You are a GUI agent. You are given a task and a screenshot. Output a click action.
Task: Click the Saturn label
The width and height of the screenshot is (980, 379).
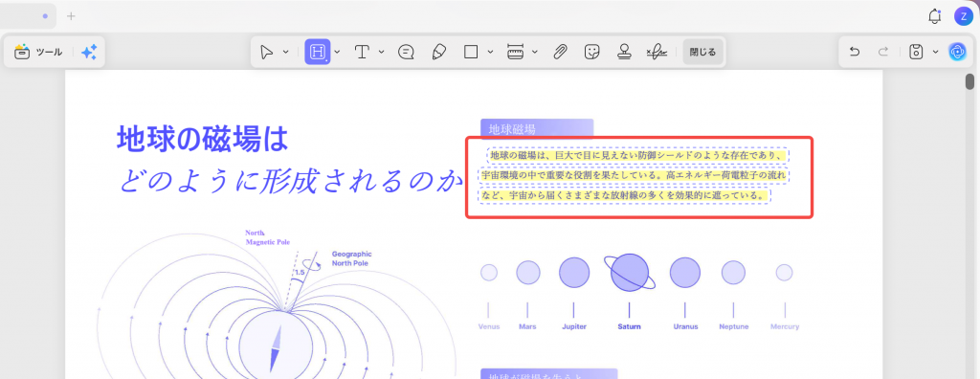[x=630, y=326]
